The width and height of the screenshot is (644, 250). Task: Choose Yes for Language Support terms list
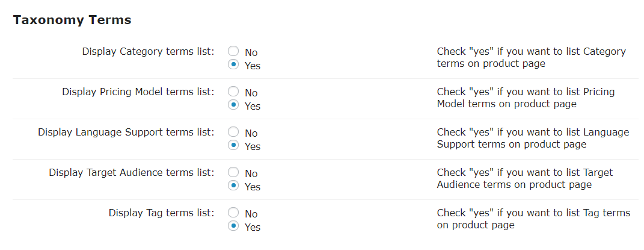click(234, 146)
